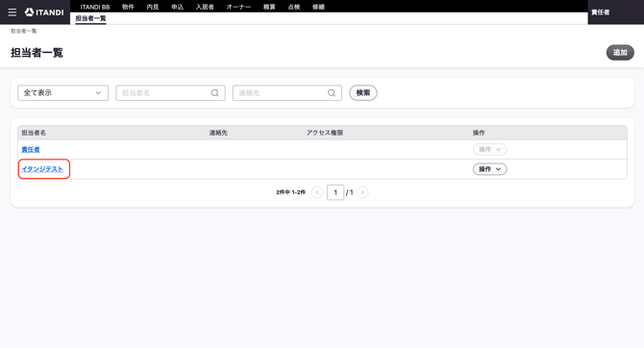Open the hamburger navigation menu

[x=12, y=12]
